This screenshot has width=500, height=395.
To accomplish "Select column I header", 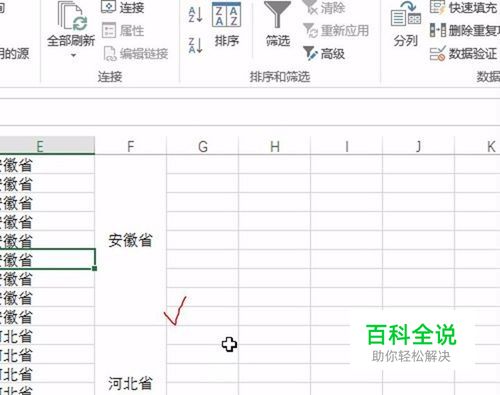I will click(x=347, y=146).
